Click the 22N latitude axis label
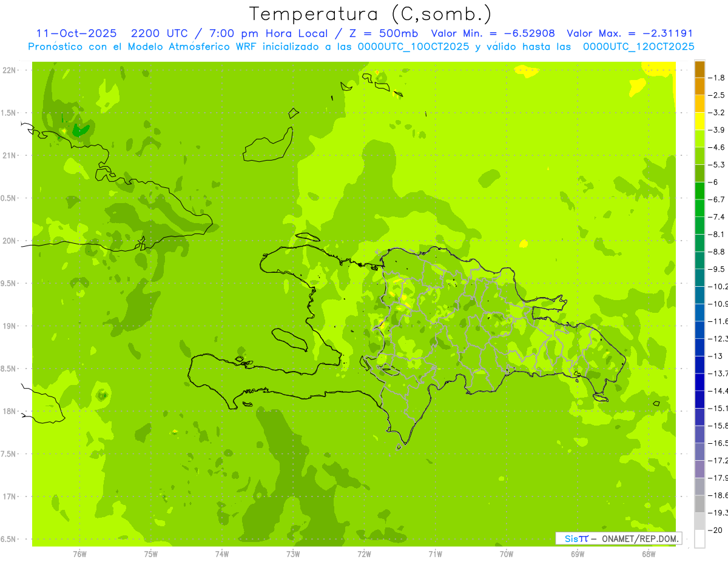Viewport: 728px width, 562px height. tap(9, 70)
